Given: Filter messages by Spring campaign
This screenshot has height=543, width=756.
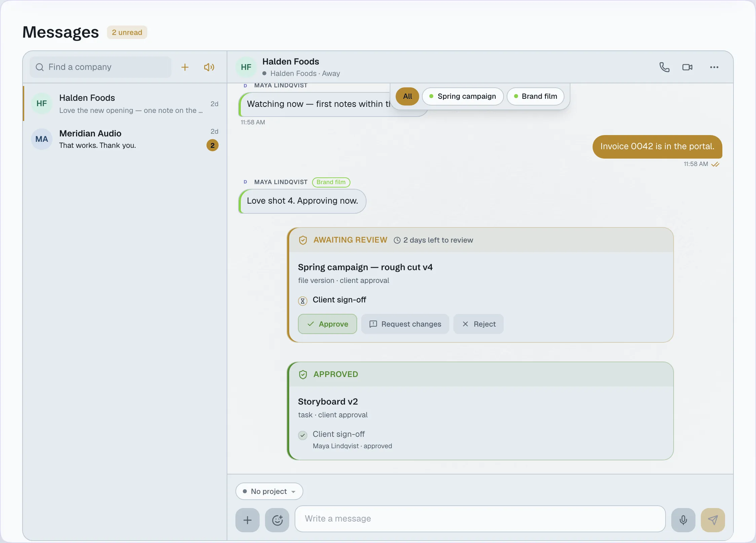Looking at the screenshot, I should pyautogui.click(x=463, y=96).
